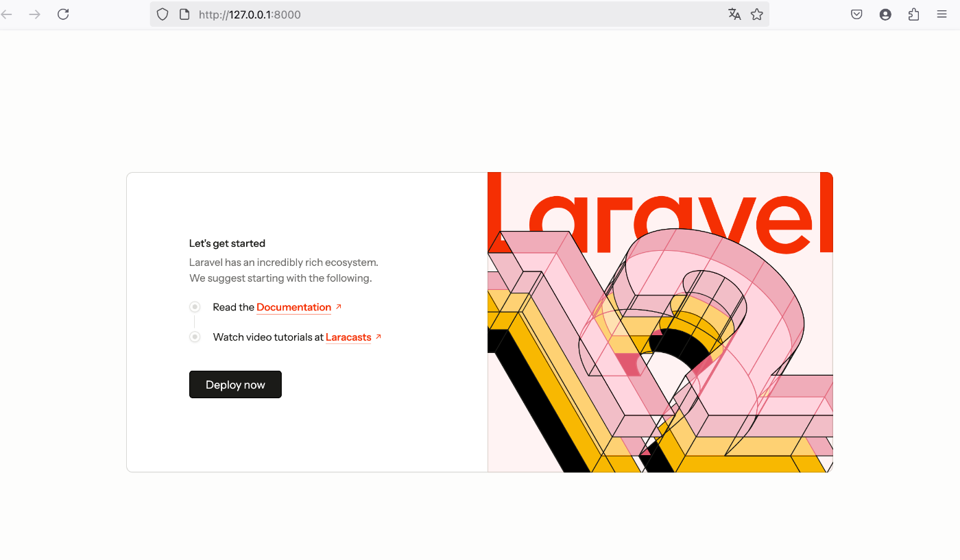
Task: Click the Laravel isometric artwork image
Action: pyautogui.click(x=660, y=322)
